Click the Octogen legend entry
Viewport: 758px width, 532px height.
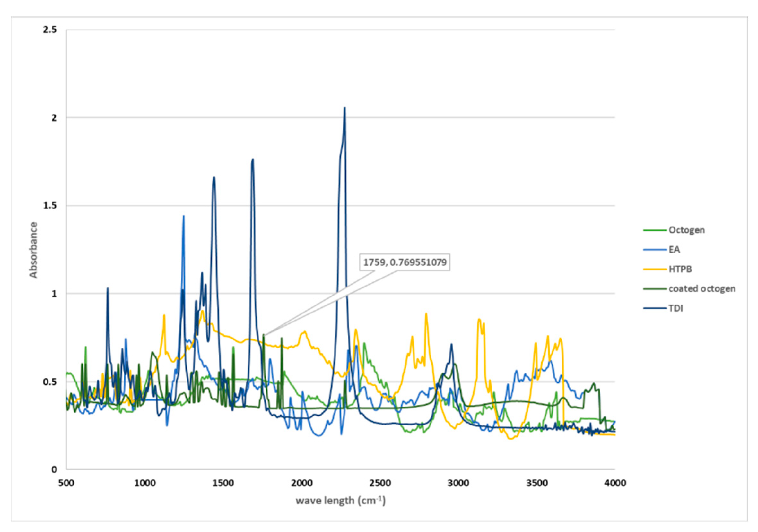pos(686,230)
